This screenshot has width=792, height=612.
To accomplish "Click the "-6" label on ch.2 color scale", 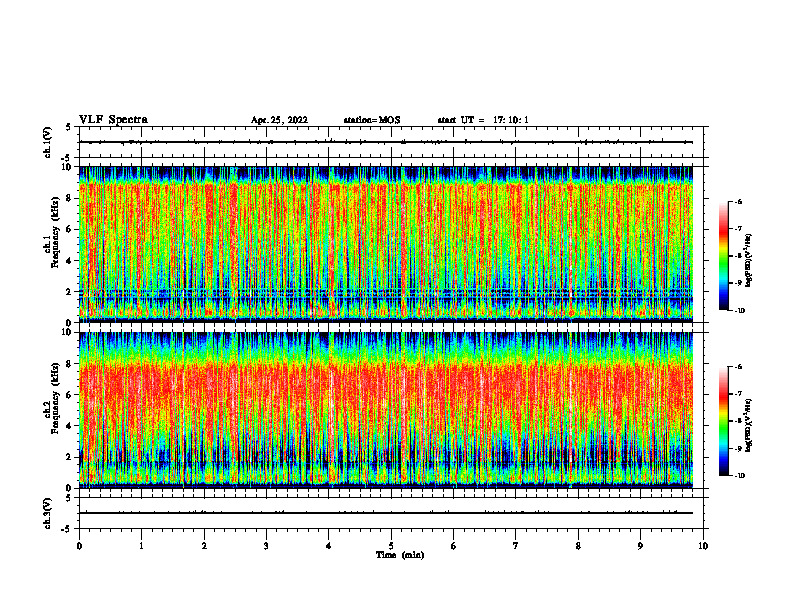I will pos(738,367).
